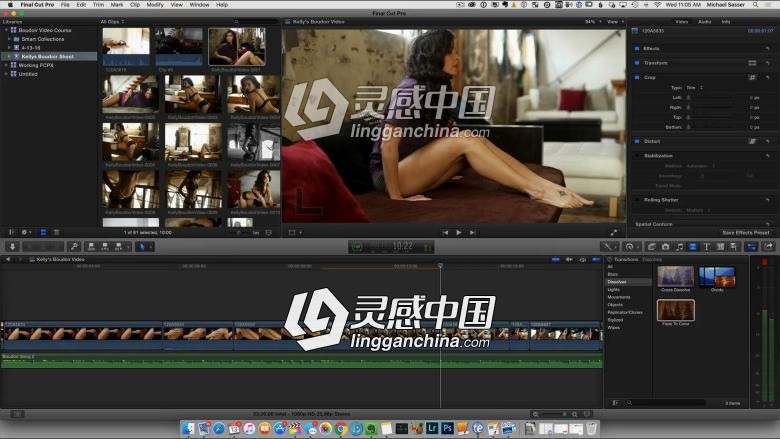Enable Stabilization checkbox
The image size is (780, 439).
(637, 156)
